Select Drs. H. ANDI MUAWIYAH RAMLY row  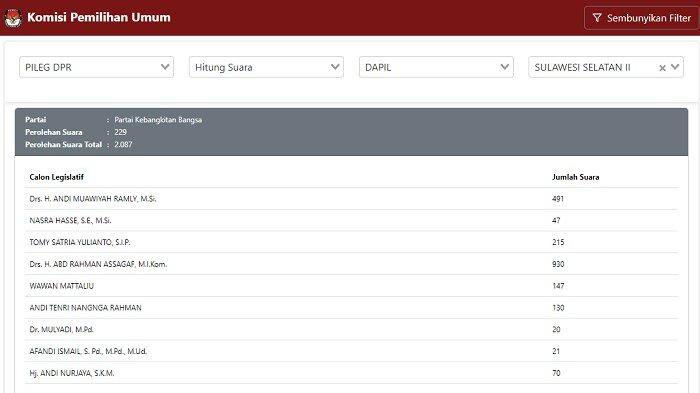click(352, 199)
